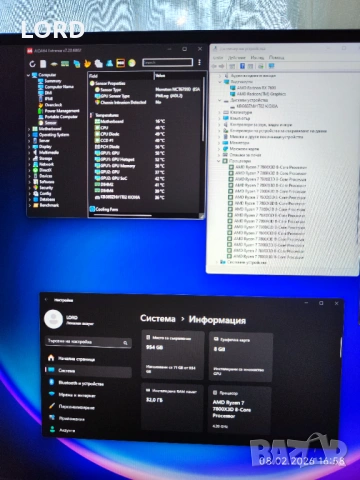Select the Sensor item in AIDA64 tree
This screenshot has height=480, width=360.
[51, 123]
